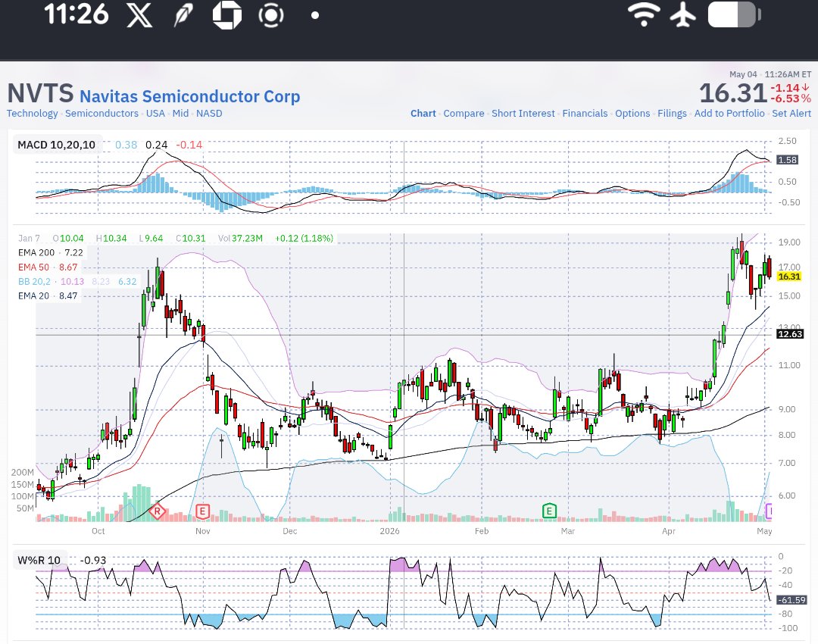Open the Compare link

[x=464, y=113]
